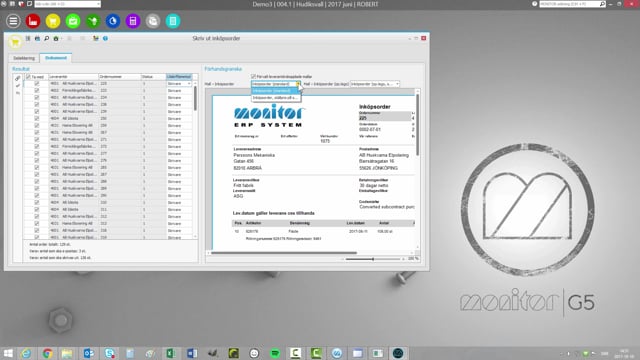The image size is (640, 360).
Task: Open the red factory manufacturing module
Action: 33,21
